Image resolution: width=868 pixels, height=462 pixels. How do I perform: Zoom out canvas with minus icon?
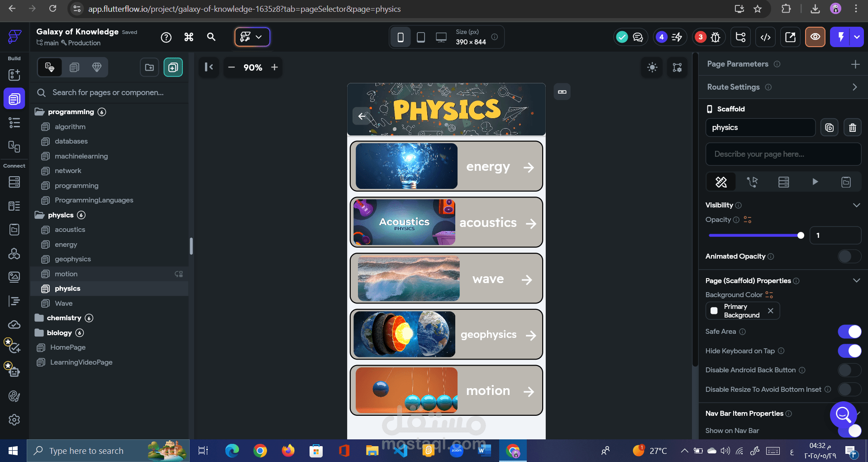pos(231,67)
